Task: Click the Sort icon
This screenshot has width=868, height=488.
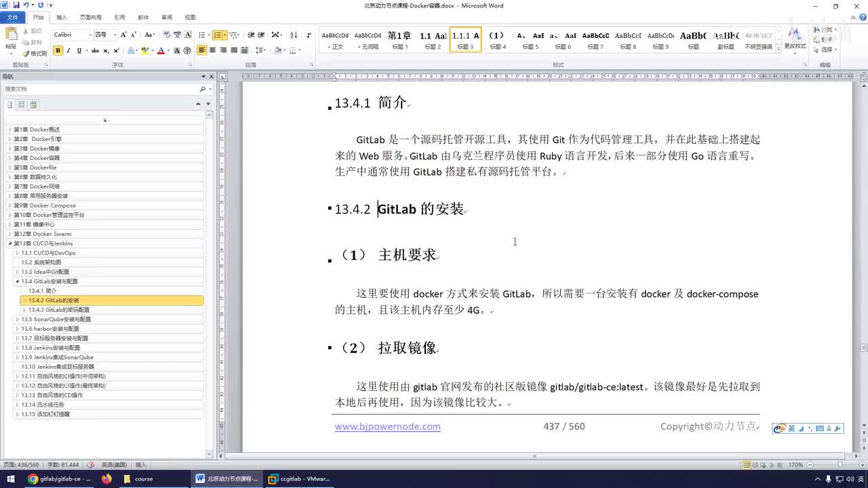Action: pyautogui.click(x=294, y=35)
